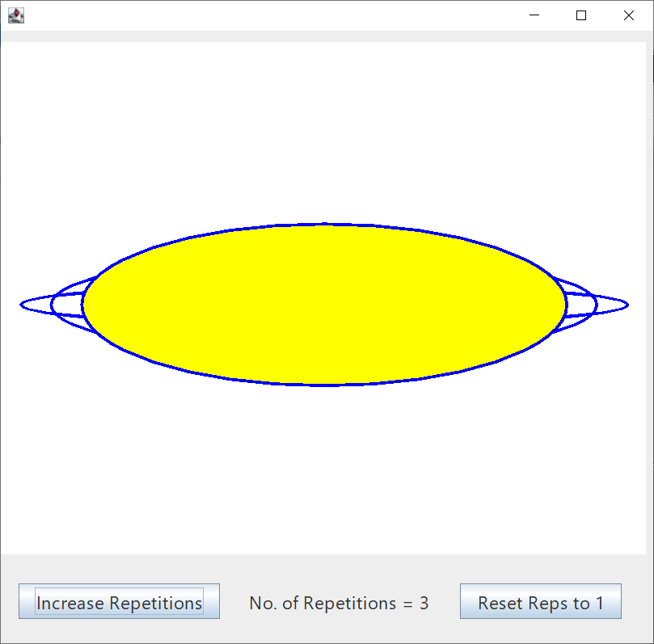
Task: Click the empty title bar area
Action: [267, 15]
